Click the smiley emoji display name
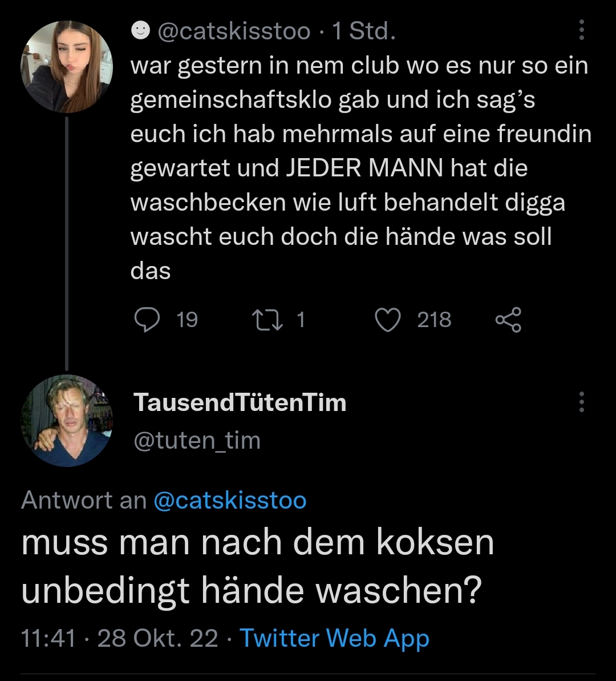Image resolution: width=616 pixels, height=681 pixels. coord(140,31)
